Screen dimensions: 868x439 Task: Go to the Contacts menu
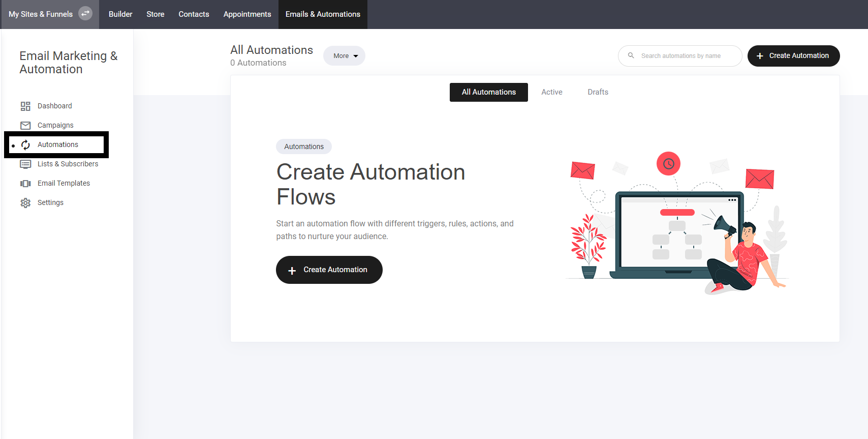(x=194, y=14)
